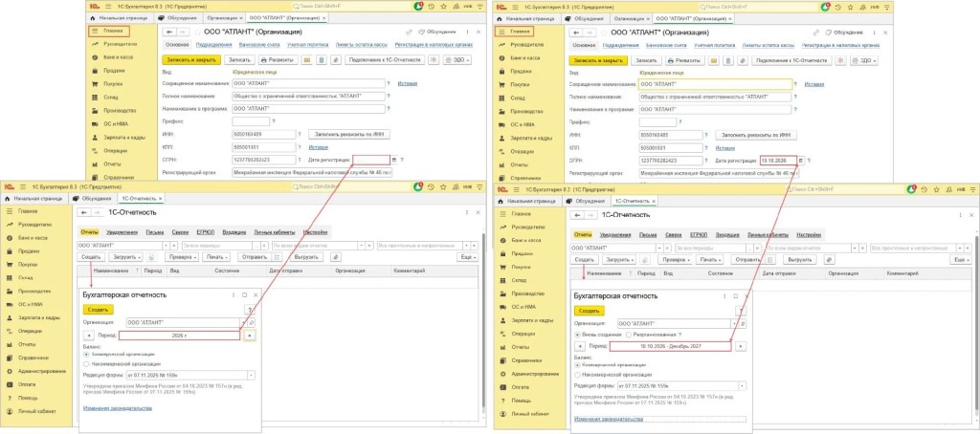Click Подключение к 1С-Отчетности in left organization window
This screenshot has width=980, height=434.
(x=387, y=60)
